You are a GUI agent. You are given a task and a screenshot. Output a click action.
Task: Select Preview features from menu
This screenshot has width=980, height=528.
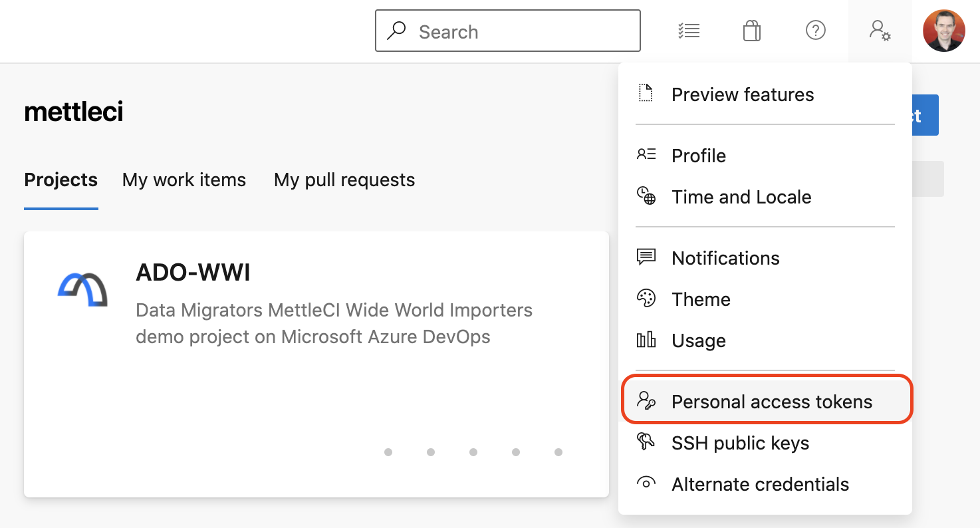(742, 94)
